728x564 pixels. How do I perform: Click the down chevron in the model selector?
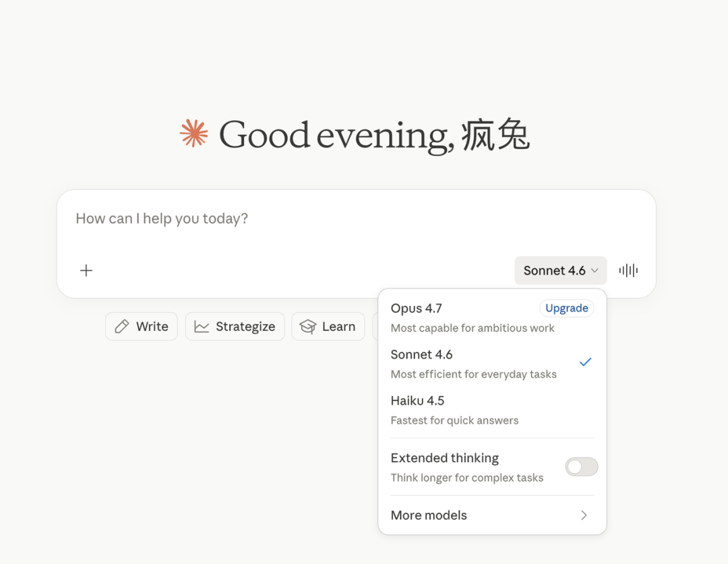[595, 271]
